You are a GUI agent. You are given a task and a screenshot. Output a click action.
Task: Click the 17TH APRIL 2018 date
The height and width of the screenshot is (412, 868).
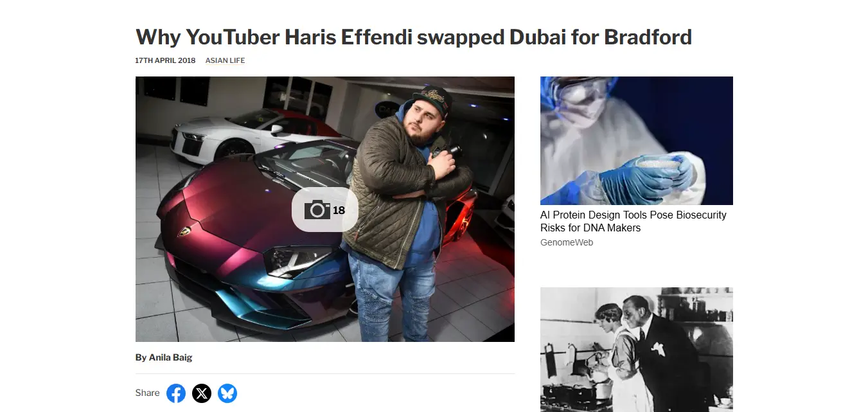coord(165,60)
